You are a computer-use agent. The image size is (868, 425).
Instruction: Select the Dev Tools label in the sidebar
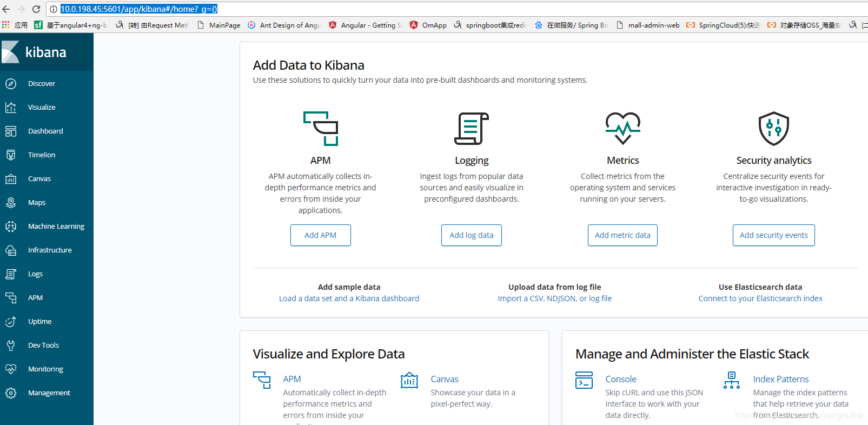(x=44, y=346)
